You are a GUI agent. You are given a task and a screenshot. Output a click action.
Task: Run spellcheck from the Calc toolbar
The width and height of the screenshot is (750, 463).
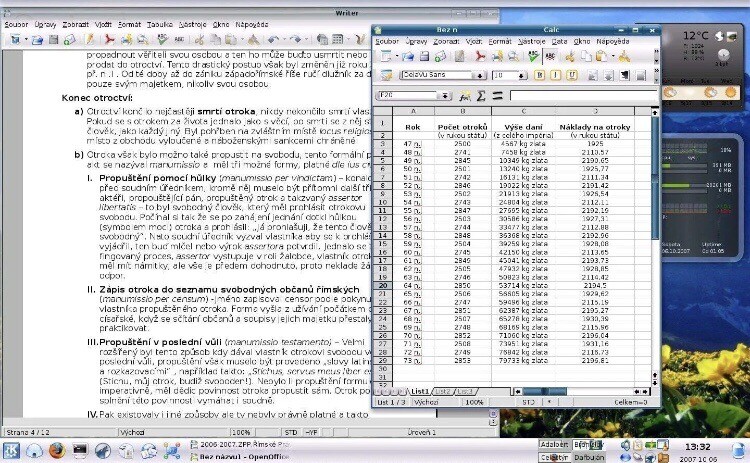click(533, 57)
